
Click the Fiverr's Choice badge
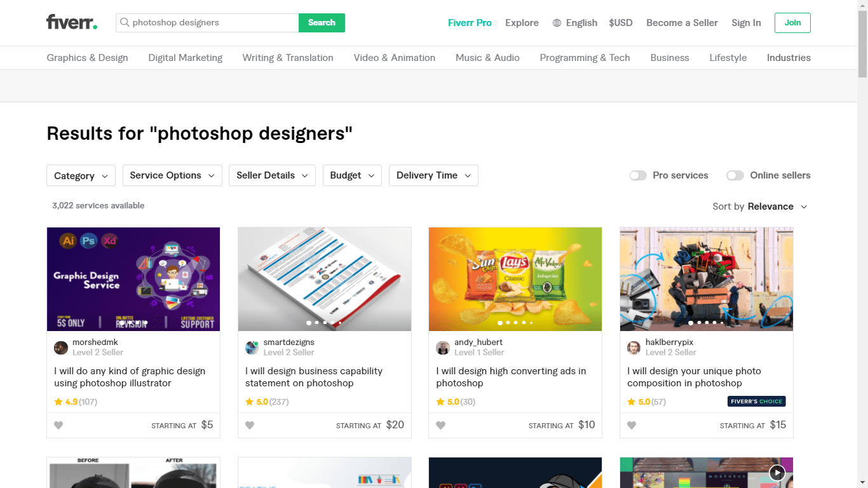(757, 402)
